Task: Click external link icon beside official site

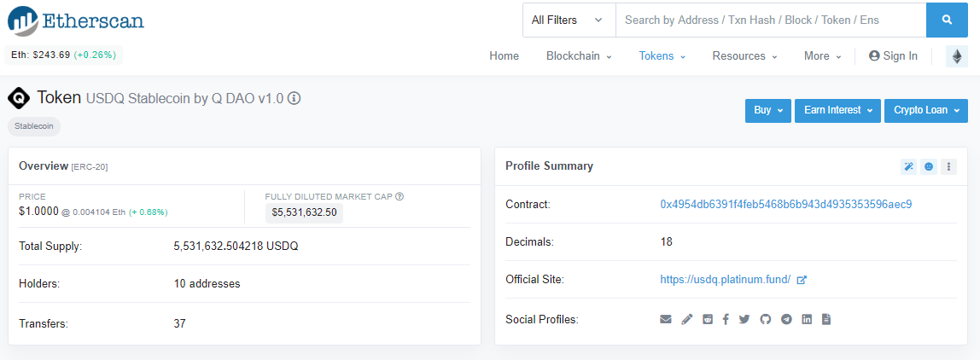Action: click(x=802, y=280)
